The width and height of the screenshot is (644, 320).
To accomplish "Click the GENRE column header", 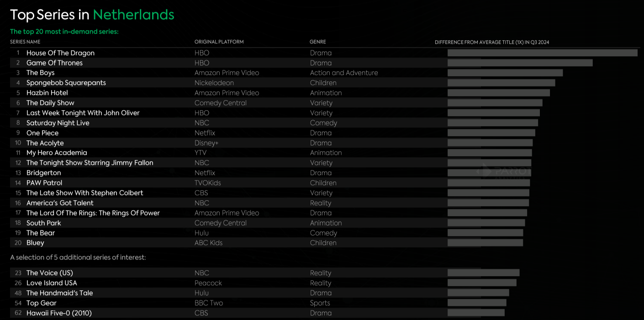I will (318, 42).
